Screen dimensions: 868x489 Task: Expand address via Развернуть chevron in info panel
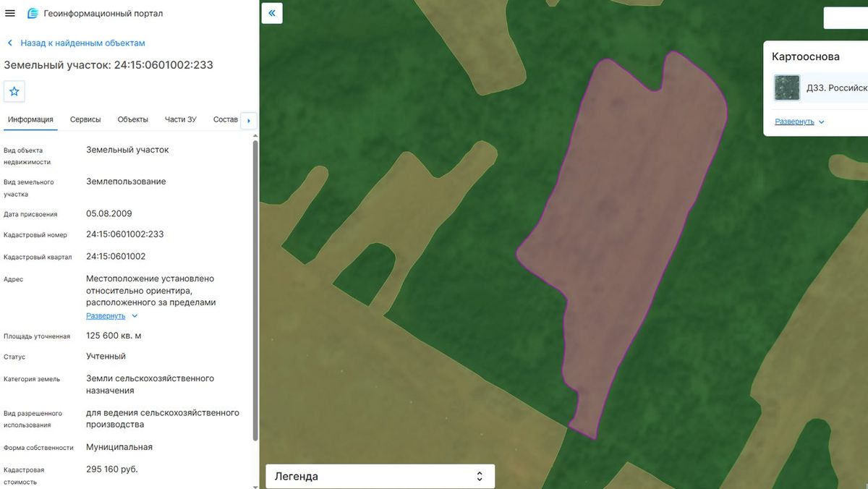coord(135,316)
